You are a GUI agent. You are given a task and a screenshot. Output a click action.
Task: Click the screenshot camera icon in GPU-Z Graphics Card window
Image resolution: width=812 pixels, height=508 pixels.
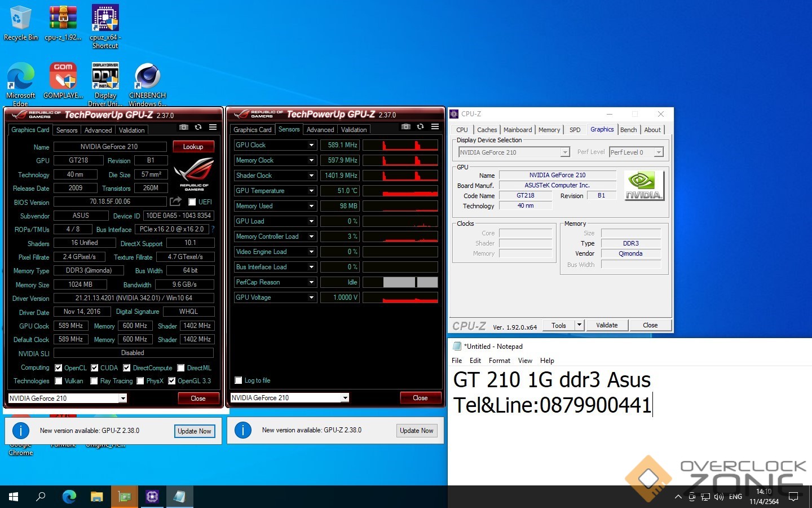183,128
